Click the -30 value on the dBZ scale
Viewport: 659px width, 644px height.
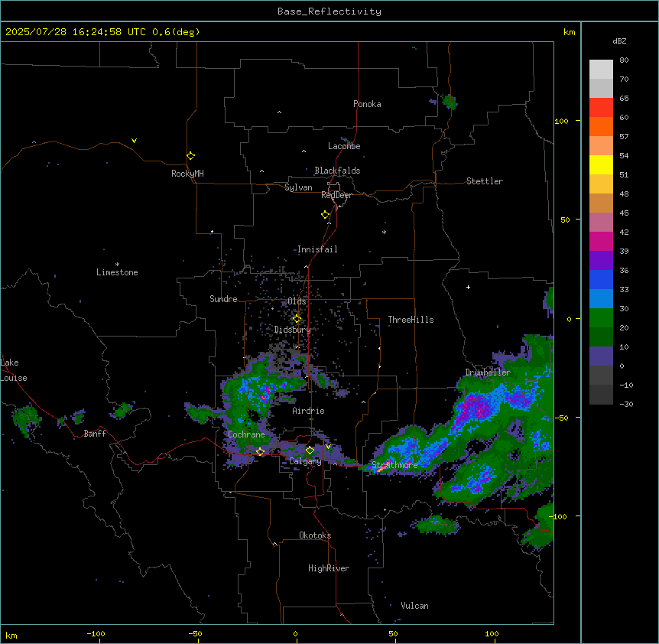[x=627, y=404]
